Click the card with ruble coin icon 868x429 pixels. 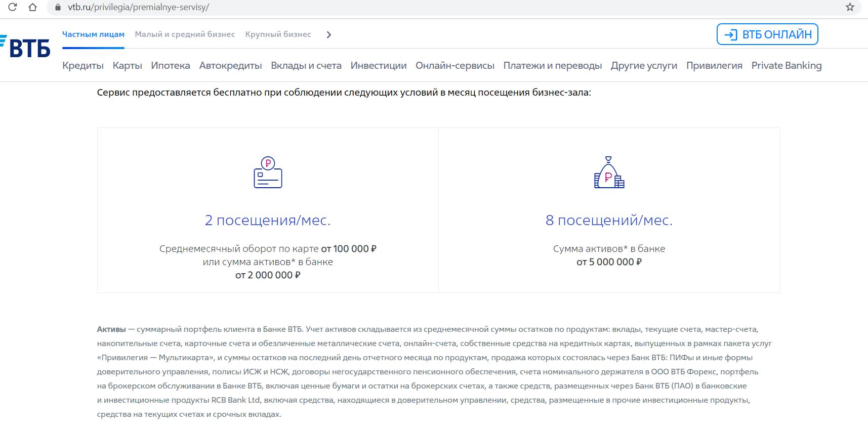pyautogui.click(x=268, y=172)
